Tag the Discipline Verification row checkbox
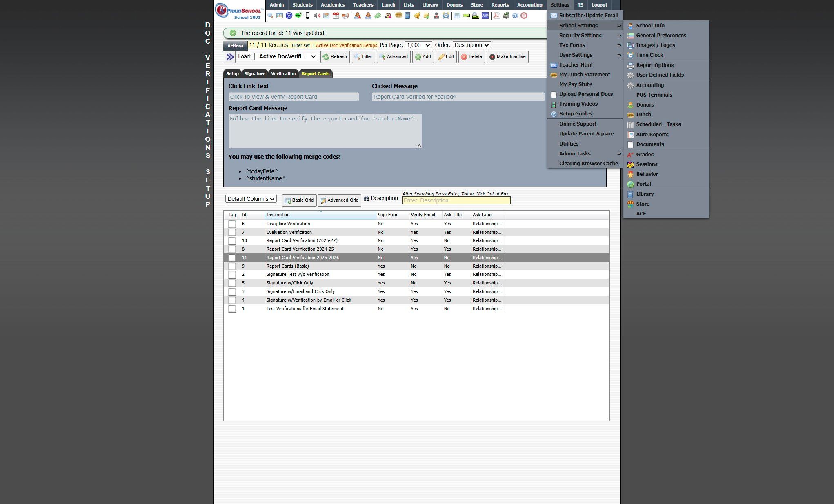Image resolution: width=834 pixels, height=504 pixels. 232,224
